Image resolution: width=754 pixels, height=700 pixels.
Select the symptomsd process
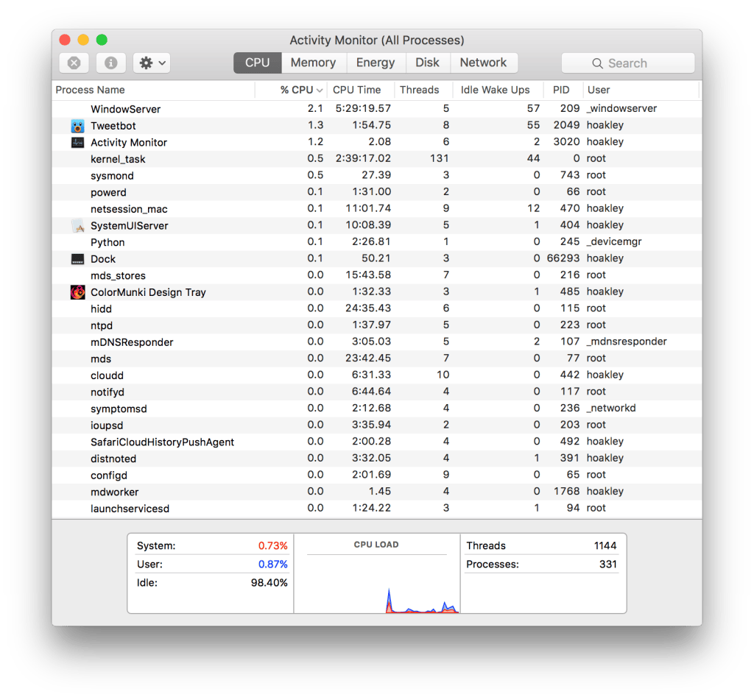[x=377, y=409]
